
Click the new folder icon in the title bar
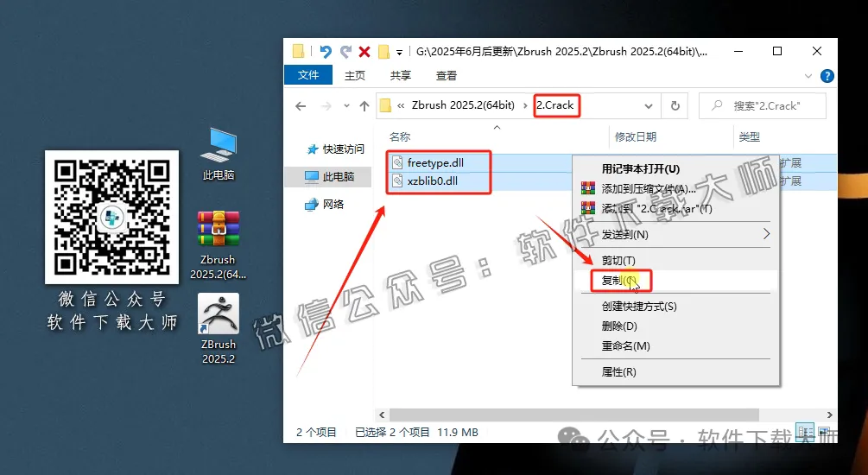(x=383, y=52)
